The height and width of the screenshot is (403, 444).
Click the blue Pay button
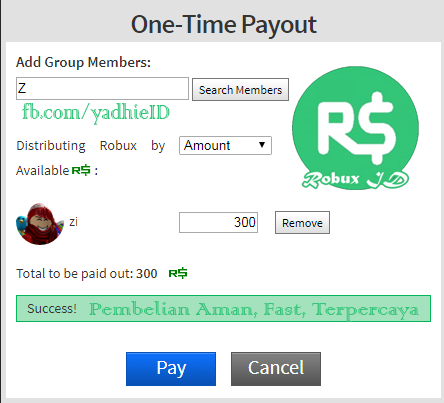click(171, 369)
